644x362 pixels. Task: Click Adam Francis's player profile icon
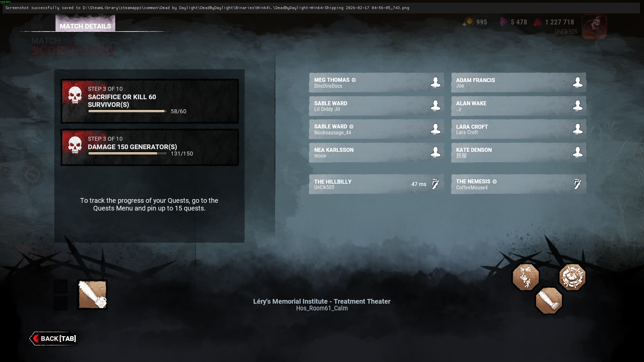[578, 82]
